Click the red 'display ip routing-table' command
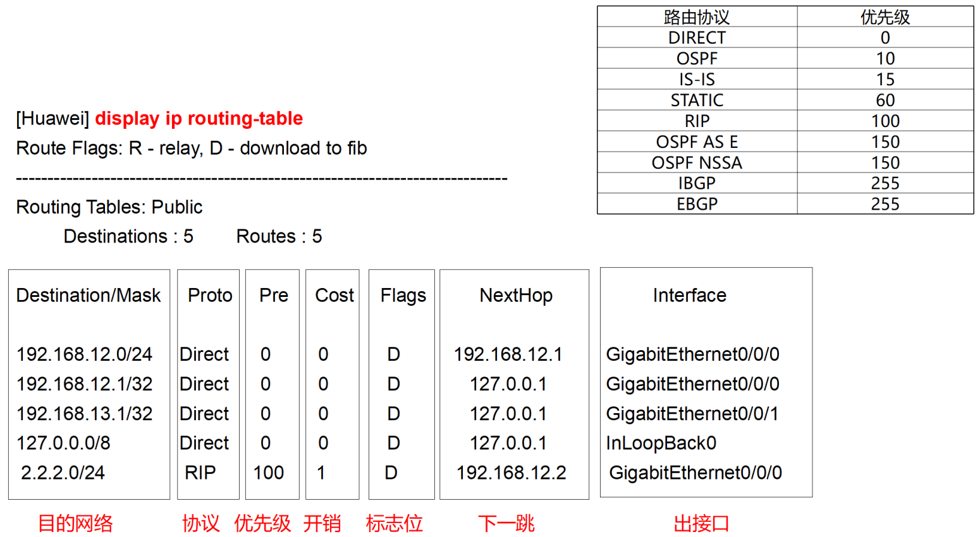The image size is (980, 537). pyautogui.click(x=199, y=119)
